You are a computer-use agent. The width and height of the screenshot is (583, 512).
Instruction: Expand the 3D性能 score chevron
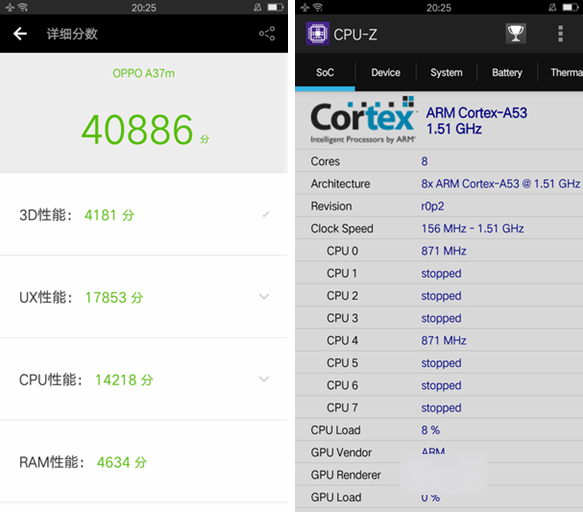pyautogui.click(x=265, y=214)
